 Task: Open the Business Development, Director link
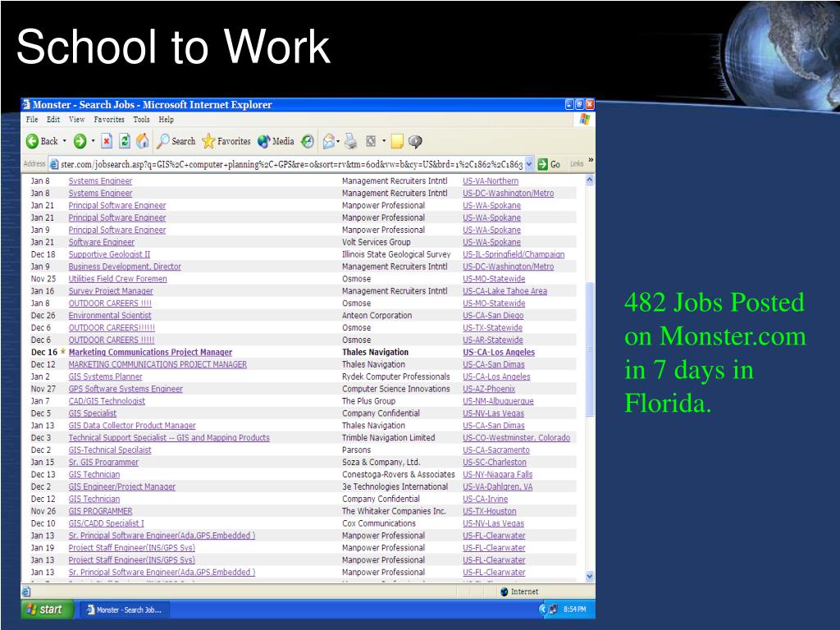[x=125, y=267]
